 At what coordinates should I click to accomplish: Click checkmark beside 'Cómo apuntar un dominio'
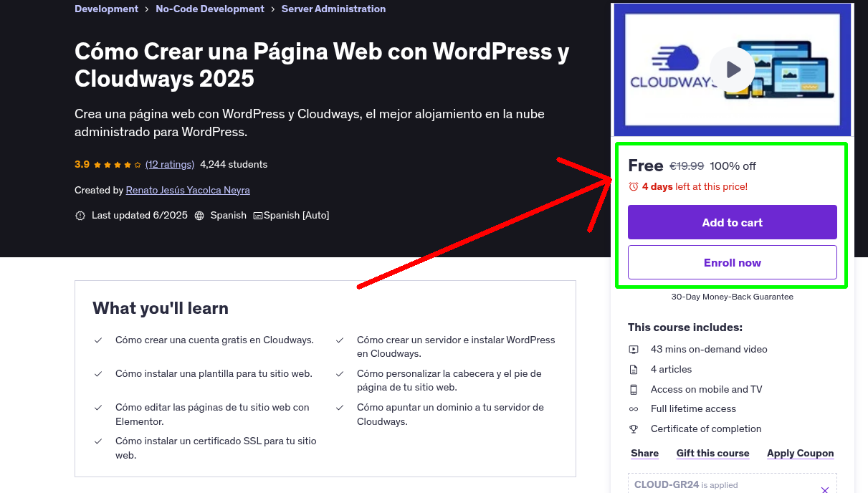[340, 408]
